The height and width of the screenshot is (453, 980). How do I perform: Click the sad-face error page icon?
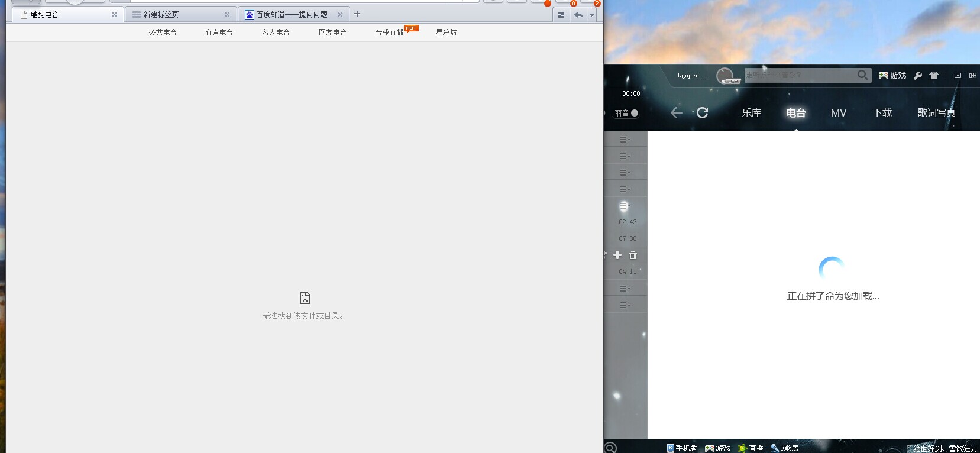[x=305, y=297]
